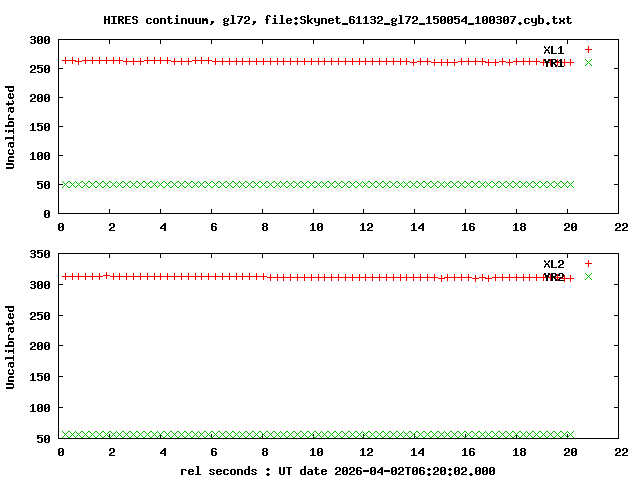Pick the first red XL2 data point in lower plot
Image resolution: width=640 pixels, height=480 pixels.
point(64,276)
